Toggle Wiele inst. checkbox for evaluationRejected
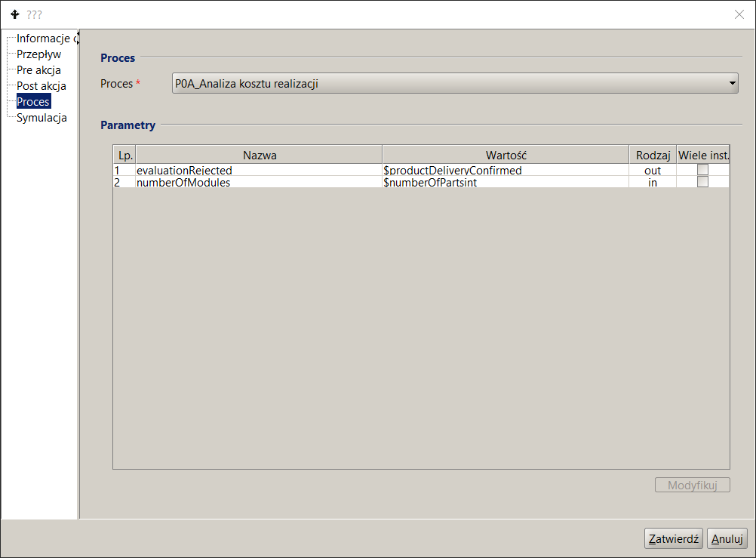Screen dimensions: 756x558 (702, 171)
